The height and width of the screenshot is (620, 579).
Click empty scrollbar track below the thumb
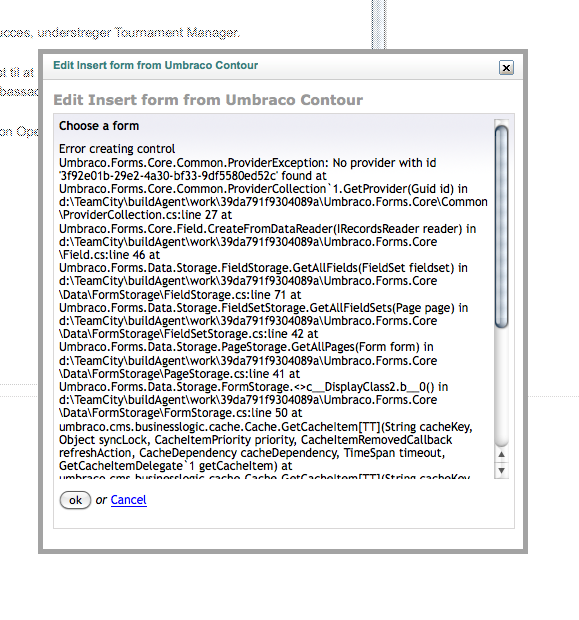[x=501, y=387]
